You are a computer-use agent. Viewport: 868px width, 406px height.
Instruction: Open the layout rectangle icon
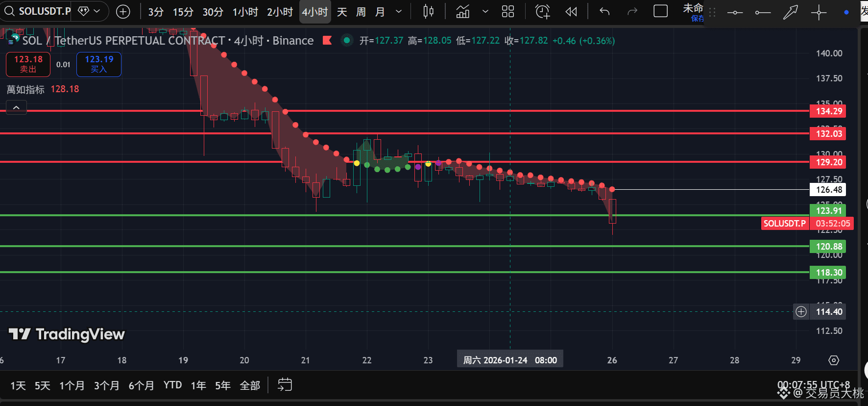pyautogui.click(x=661, y=11)
